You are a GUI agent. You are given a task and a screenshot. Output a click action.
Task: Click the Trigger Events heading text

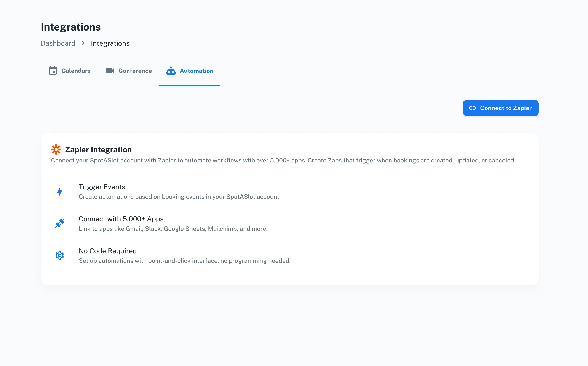pyautogui.click(x=102, y=187)
